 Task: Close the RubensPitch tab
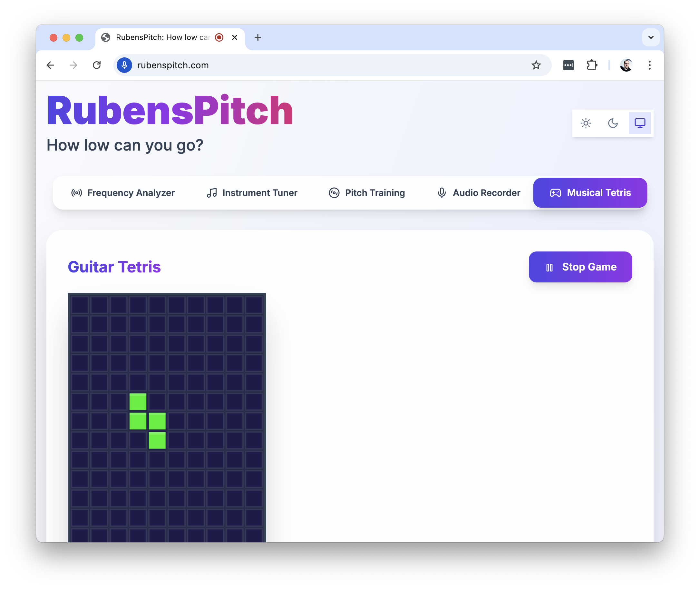coord(235,37)
